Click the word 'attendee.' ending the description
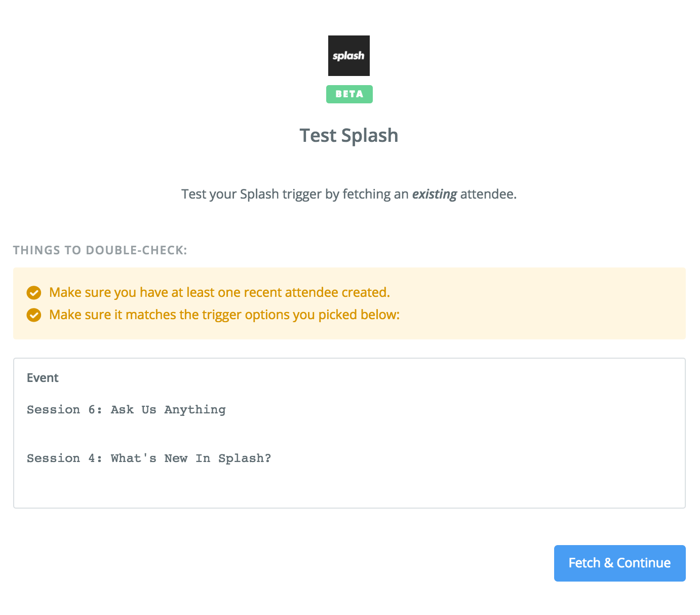This screenshot has height=615, width=700. coord(488,194)
